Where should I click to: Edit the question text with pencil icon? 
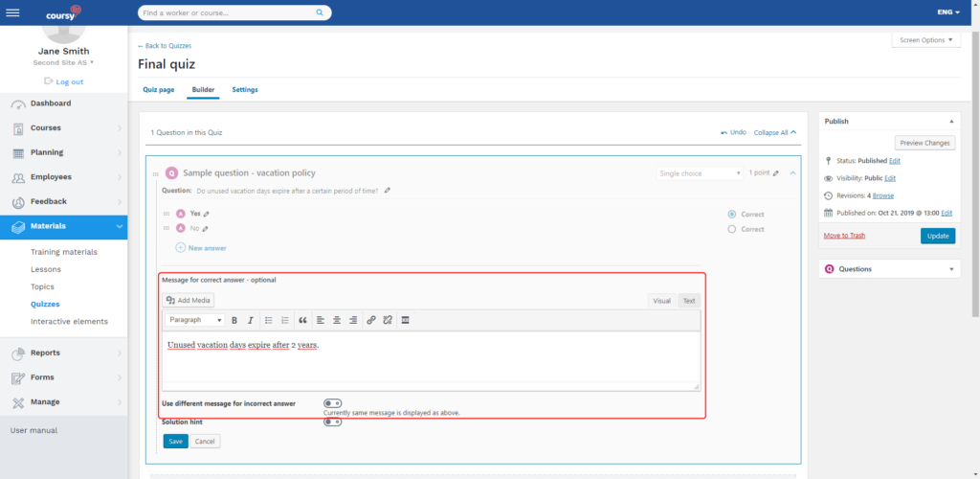388,191
